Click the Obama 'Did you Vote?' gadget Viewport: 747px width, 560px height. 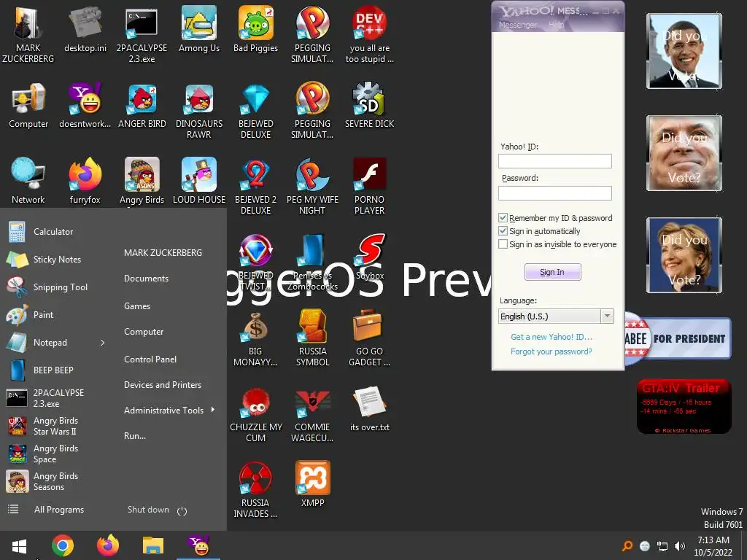684,51
